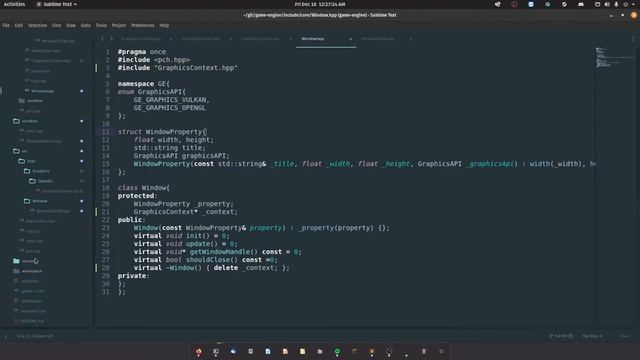Go back using tab bar left arrow
The height and width of the screenshot is (360, 640).
click(102, 39)
